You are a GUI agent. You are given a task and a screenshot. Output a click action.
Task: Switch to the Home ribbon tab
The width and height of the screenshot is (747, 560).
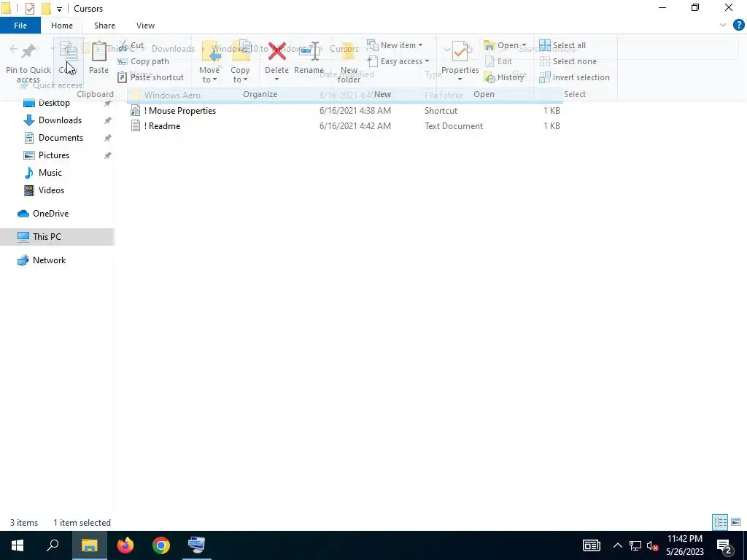tap(62, 26)
